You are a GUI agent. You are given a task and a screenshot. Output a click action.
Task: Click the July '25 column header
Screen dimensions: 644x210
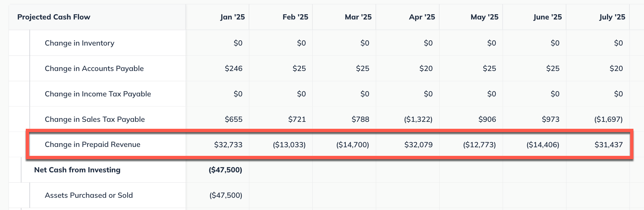click(x=612, y=17)
